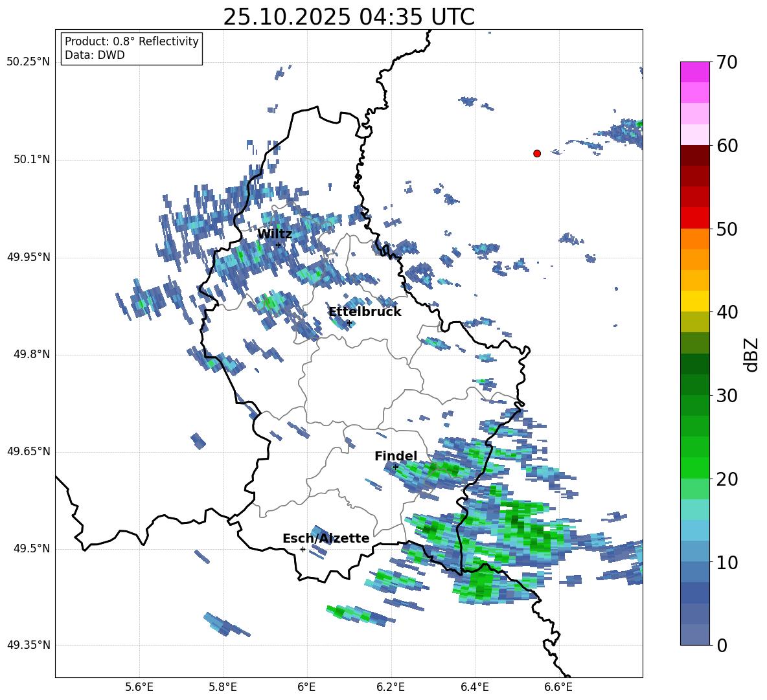This screenshot has height=700, width=767.
Task: Click the map title 25.10.2025 04:35 UTC
Action: (349, 17)
